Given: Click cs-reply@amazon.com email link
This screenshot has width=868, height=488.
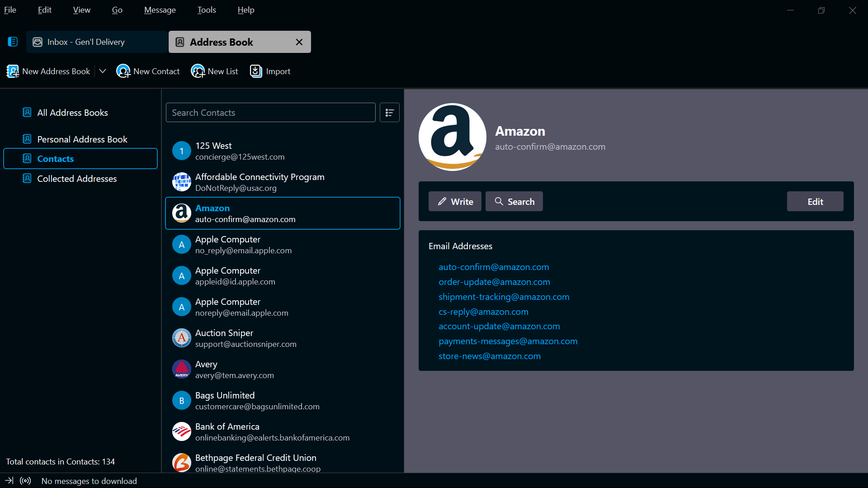Looking at the screenshot, I should 483,312.
